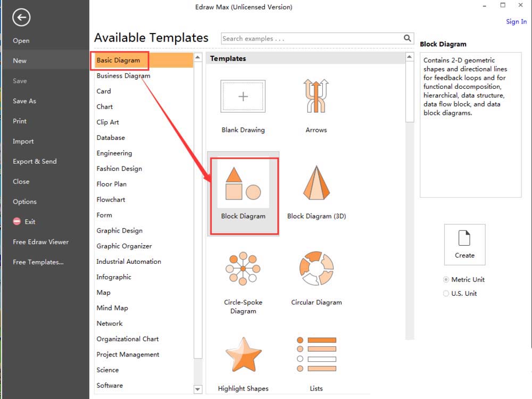The height and width of the screenshot is (399, 532).
Task: Click the search magnifier icon
Action: pyautogui.click(x=407, y=38)
